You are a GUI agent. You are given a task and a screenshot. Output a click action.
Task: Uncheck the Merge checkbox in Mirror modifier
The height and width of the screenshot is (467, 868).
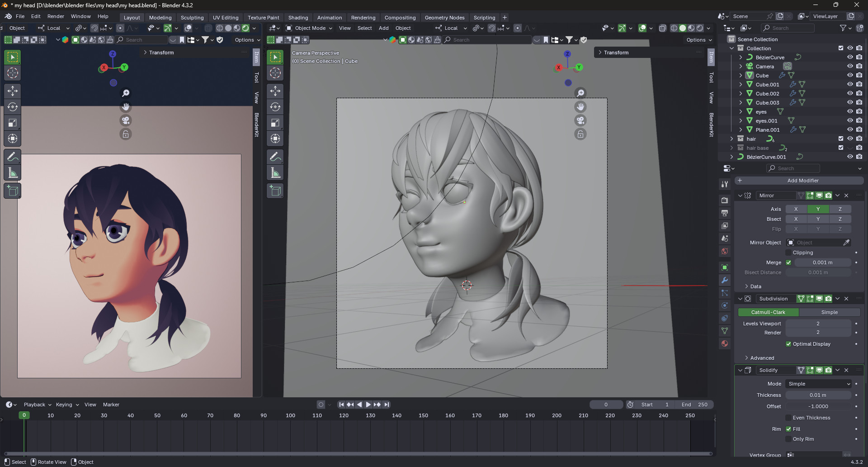pyautogui.click(x=788, y=262)
